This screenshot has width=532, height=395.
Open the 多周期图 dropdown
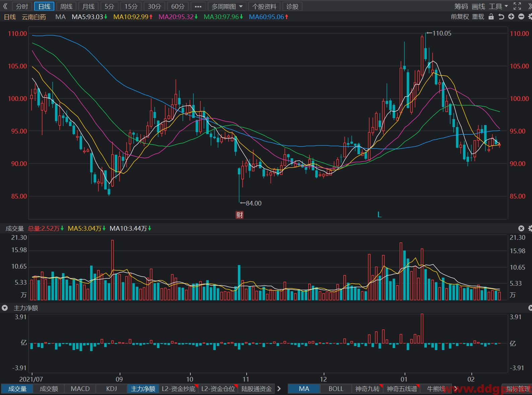(x=227, y=6)
